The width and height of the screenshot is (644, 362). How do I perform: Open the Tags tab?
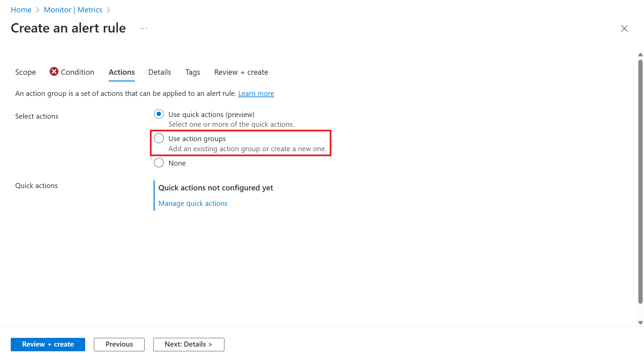[x=193, y=72]
